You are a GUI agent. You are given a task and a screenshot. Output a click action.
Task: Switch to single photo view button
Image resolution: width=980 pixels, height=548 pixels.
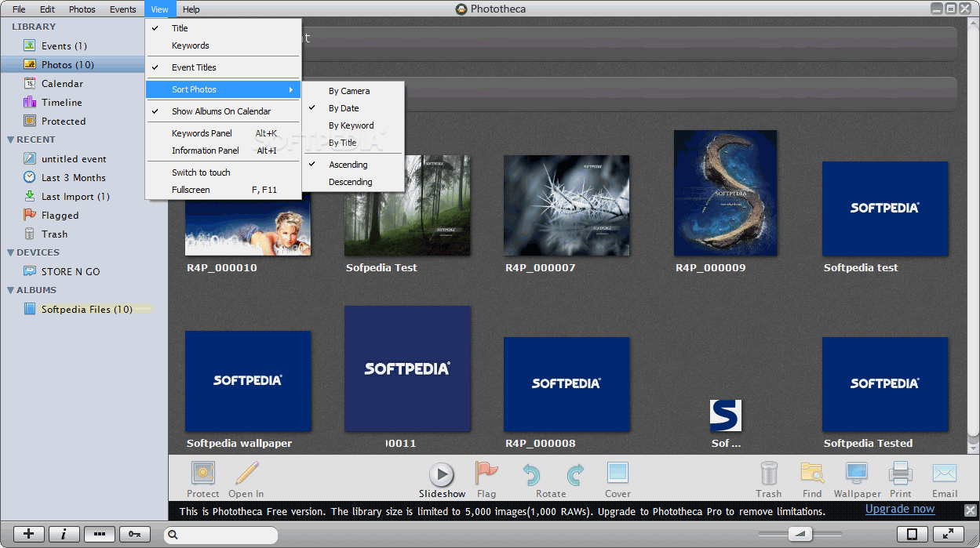click(912, 534)
